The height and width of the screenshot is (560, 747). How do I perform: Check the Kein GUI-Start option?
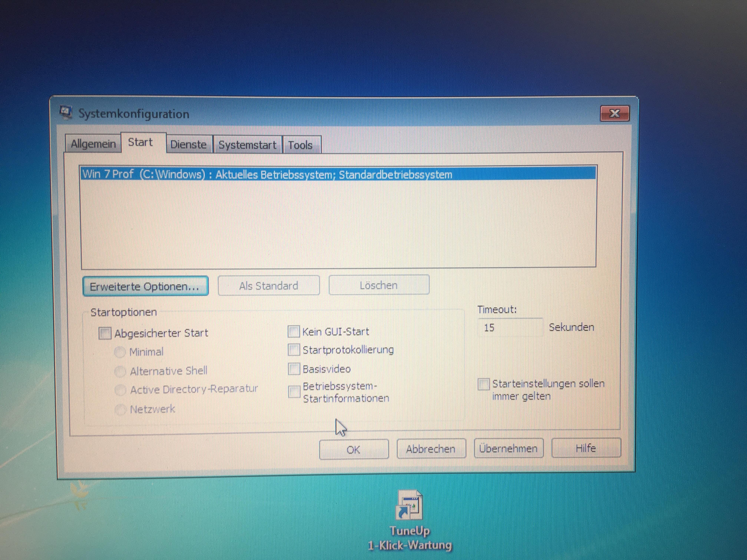click(294, 331)
